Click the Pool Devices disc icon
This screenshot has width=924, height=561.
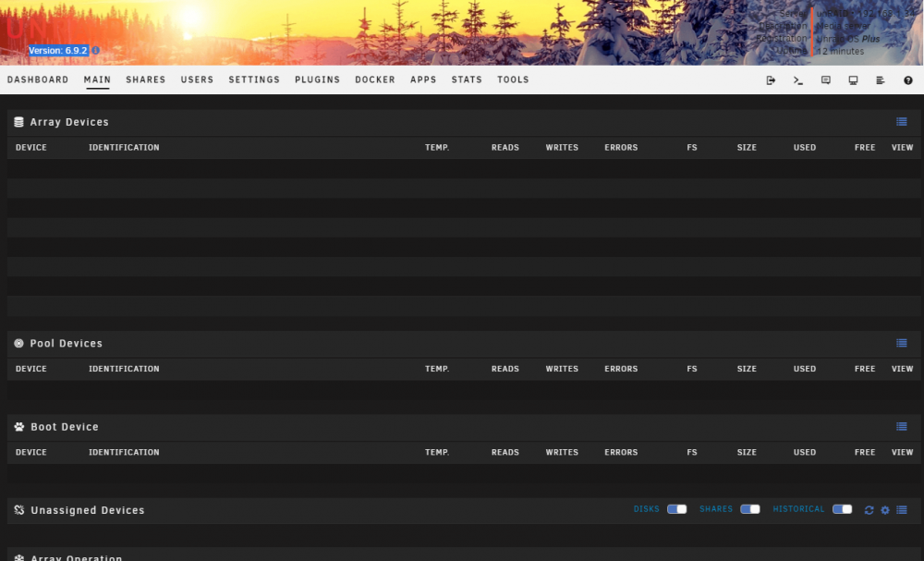pyautogui.click(x=18, y=343)
